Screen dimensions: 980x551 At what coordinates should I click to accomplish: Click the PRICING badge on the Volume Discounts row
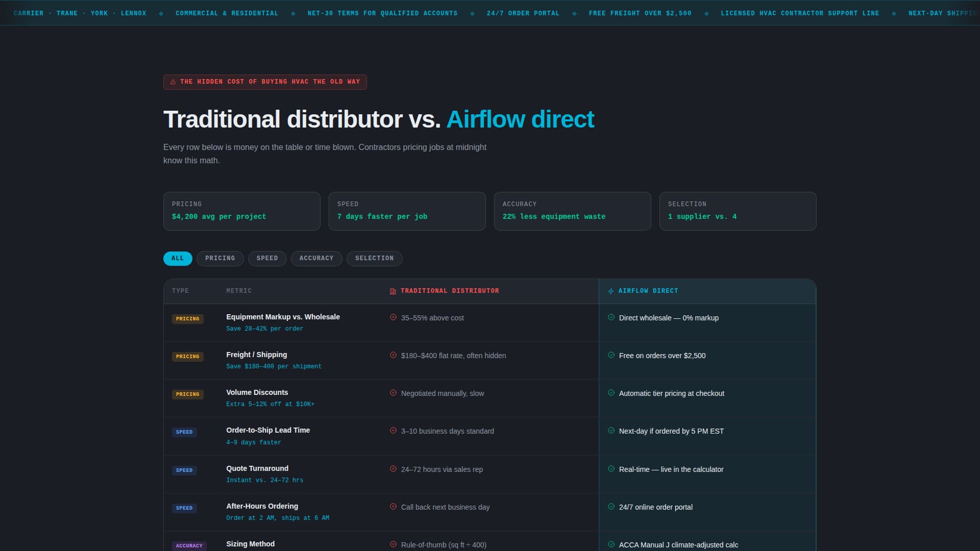click(x=187, y=394)
